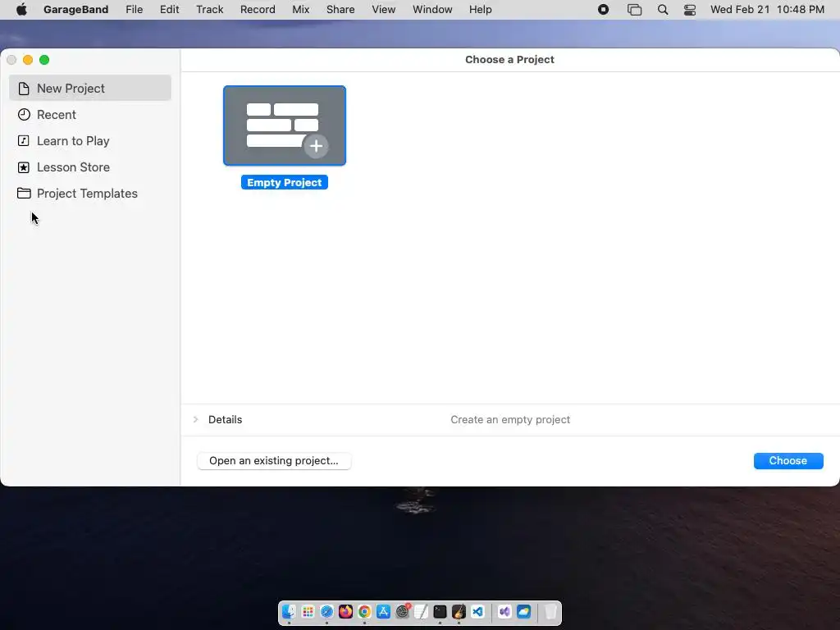Open Spotlight search in the menu bar
The height and width of the screenshot is (630, 840).
(663, 10)
